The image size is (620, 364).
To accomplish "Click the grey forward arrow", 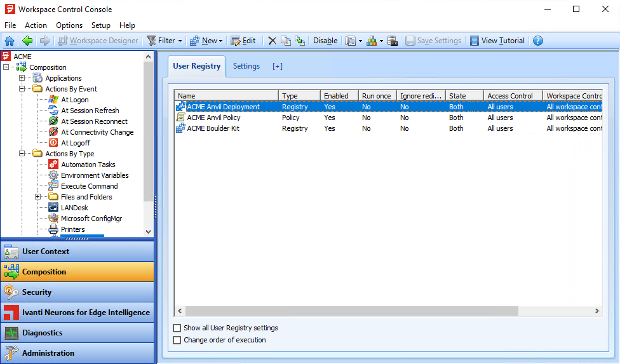I will click(45, 41).
